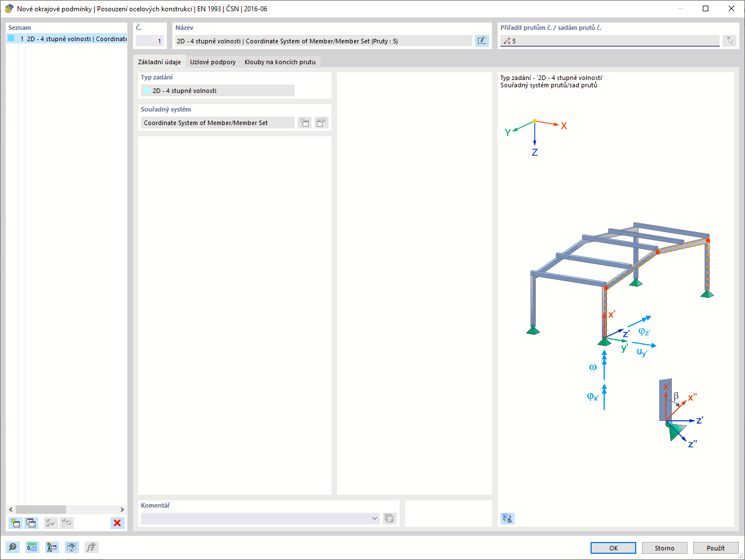Open the units and decimals 0.00 icon

[x=32, y=547]
